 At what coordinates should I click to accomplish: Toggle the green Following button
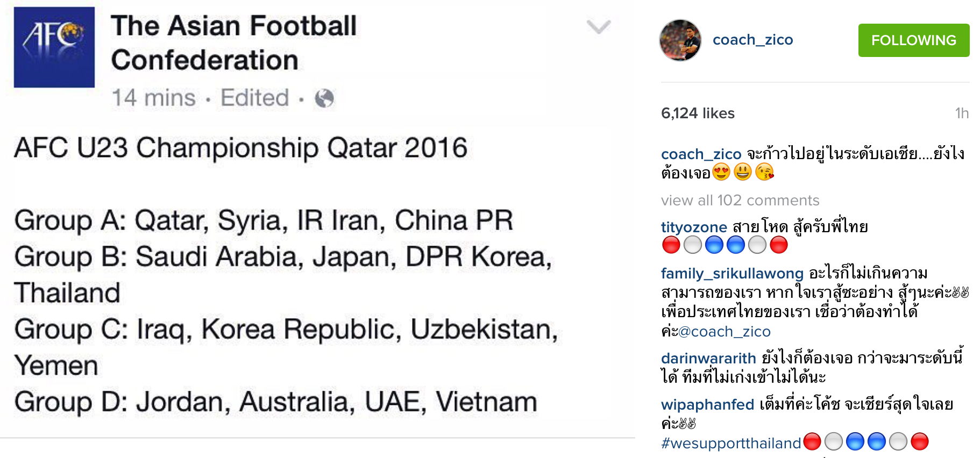(913, 40)
